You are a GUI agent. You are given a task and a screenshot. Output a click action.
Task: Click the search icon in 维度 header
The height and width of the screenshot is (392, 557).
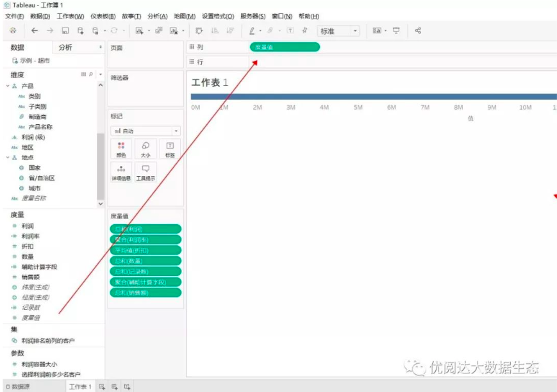(x=91, y=75)
